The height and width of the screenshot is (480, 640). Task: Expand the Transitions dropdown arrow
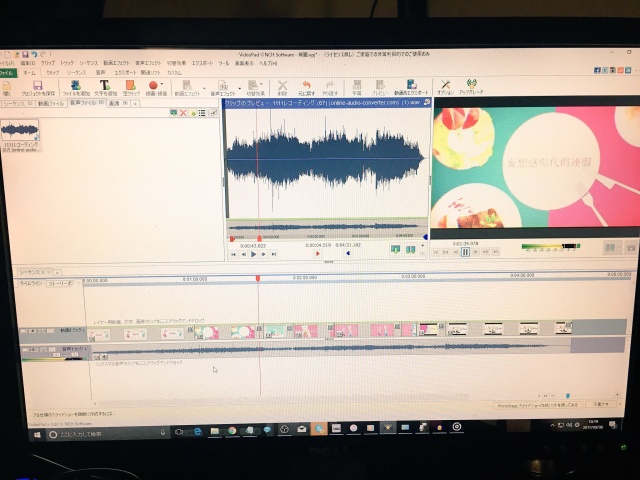pyautogui.click(x=262, y=84)
